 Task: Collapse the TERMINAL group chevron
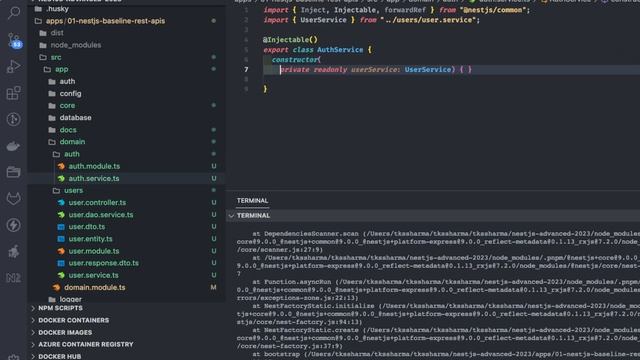(232, 216)
